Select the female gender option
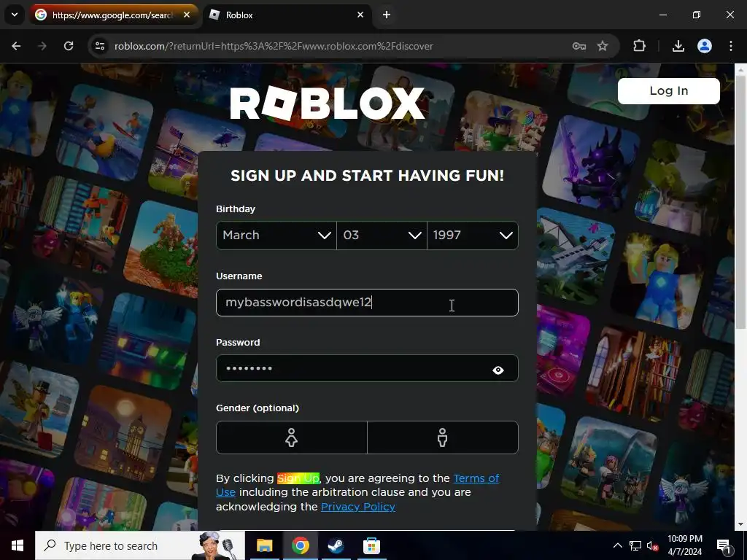747x560 pixels. tap(292, 437)
